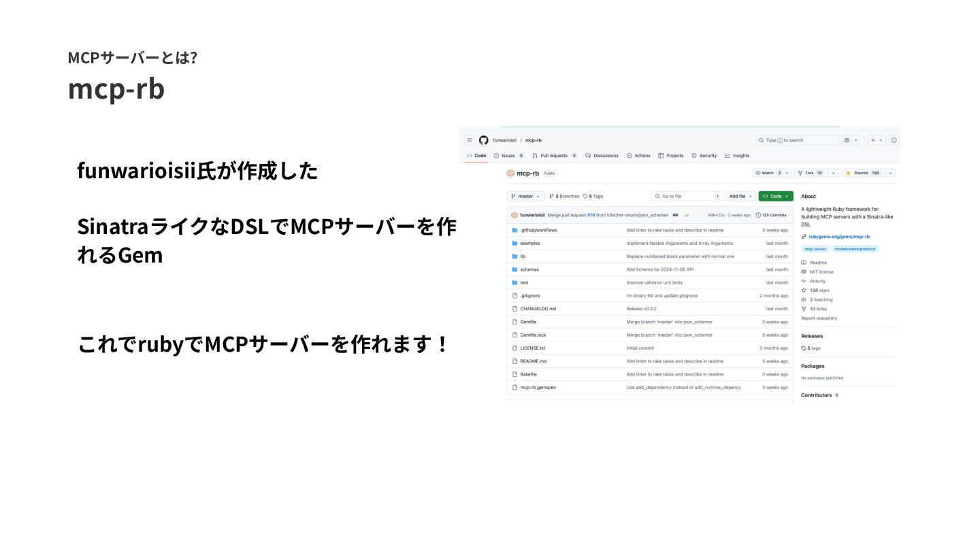Click the mcp-rb repository avatar
The width and height of the screenshot is (980, 551).
tap(510, 173)
